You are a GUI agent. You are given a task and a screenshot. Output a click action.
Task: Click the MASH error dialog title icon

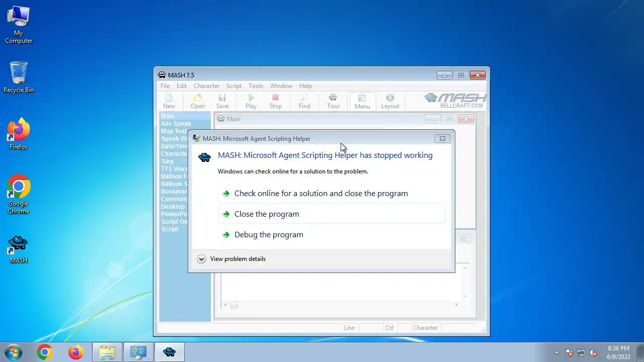coord(196,138)
